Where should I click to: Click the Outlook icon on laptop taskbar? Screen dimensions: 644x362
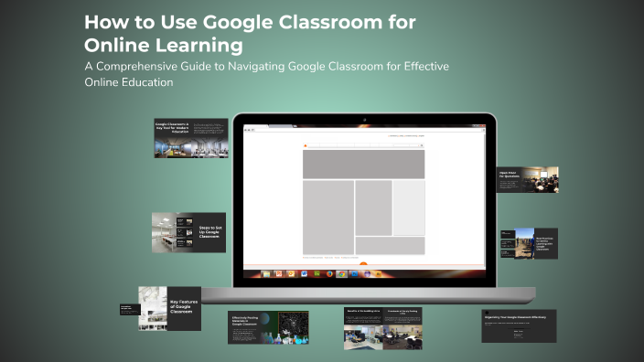click(292, 273)
